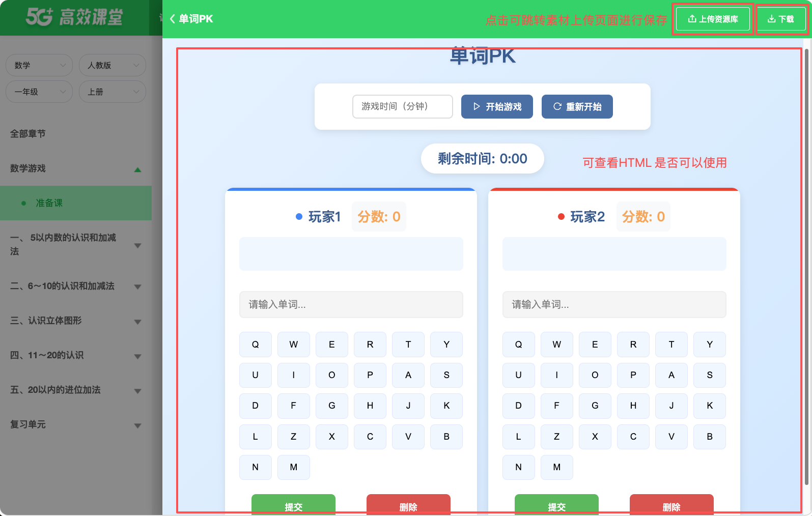Image resolution: width=812 pixels, height=516 pixels.
Task: Expand chapter 四、11～20的认识
Action: (x=137, y=356)
